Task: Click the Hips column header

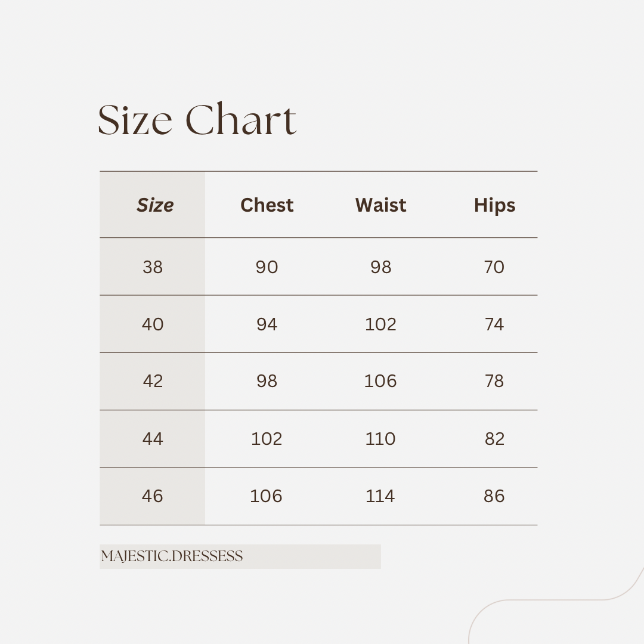Action: coord(494,205)
